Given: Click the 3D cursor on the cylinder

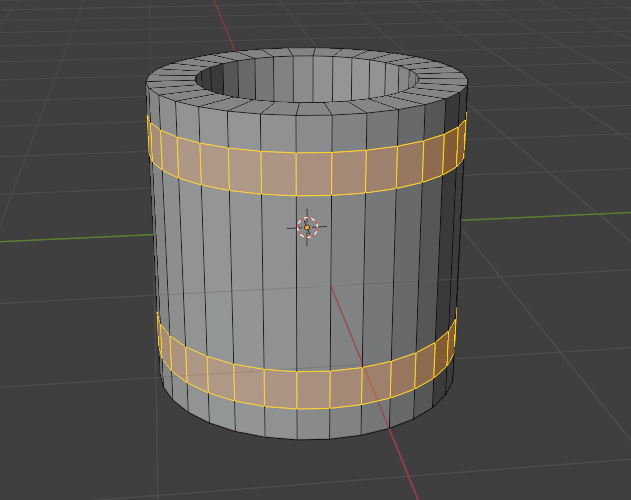Looking at the screenshot, I should point(308,227).
